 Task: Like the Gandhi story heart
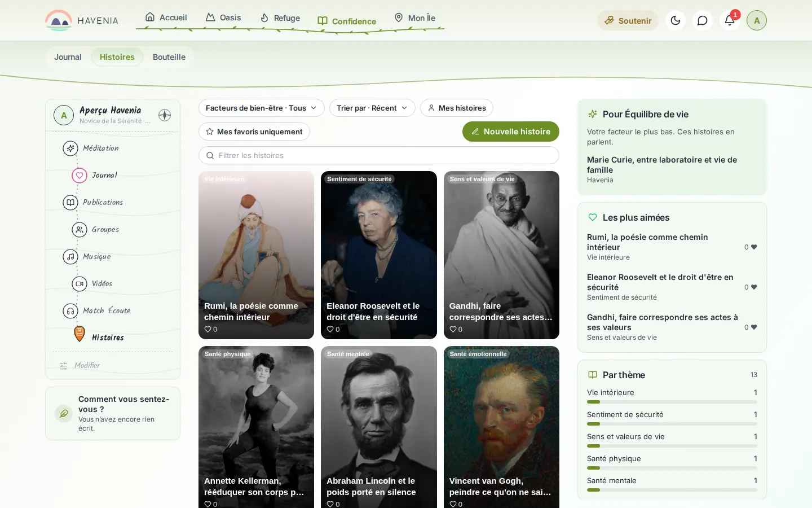pyautogui.click(x=453, y=329)
